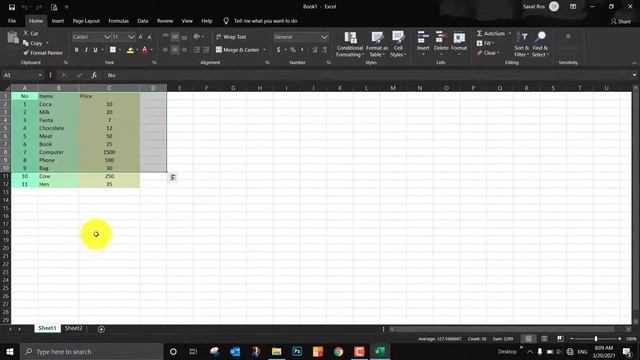Apply Percent Style format
640x360 pixels.
293,50
